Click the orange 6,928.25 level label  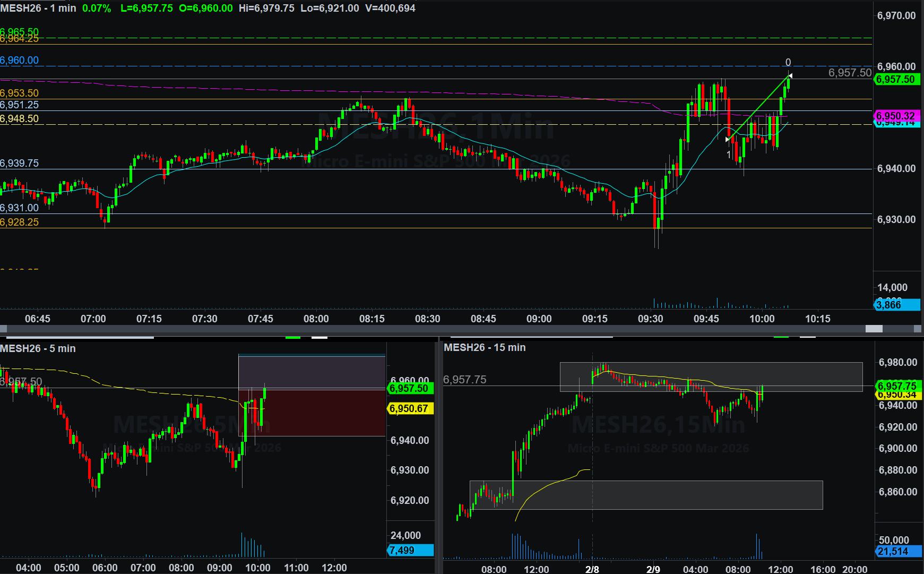[x=20, y=222]
